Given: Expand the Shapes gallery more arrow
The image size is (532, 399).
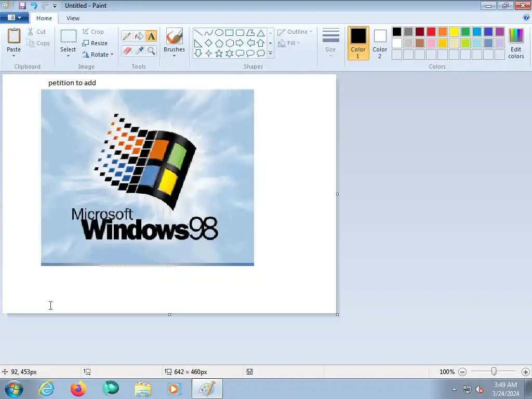Looking at the screenshot, I should coord(270,54).
